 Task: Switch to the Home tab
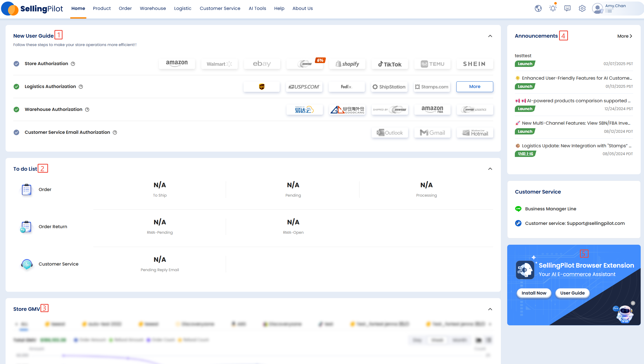(x=78, y=8)
